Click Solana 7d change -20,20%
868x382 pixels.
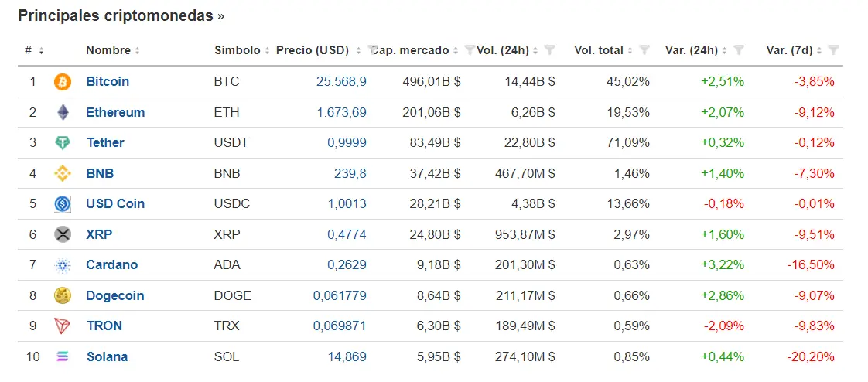(811, 356)
